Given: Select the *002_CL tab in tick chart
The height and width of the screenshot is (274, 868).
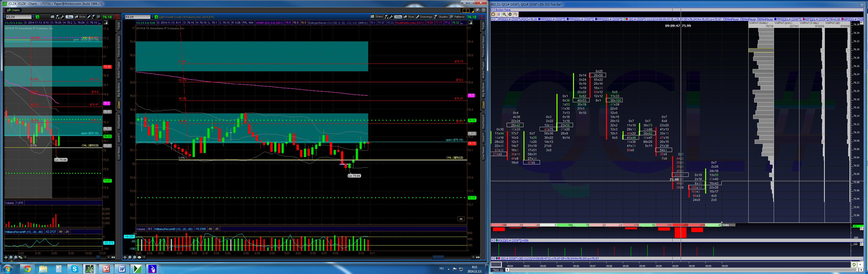Looking at the screenshot, I should pos(498,270).
